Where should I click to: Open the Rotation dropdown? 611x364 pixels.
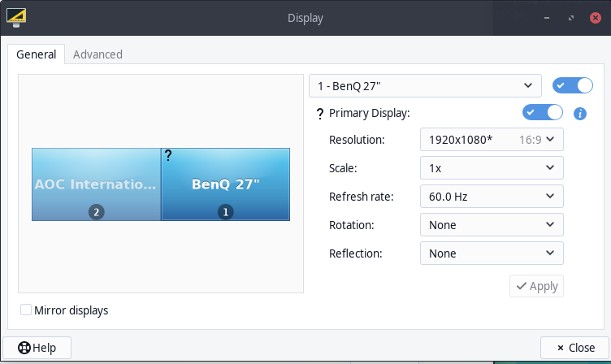pyautogui.click(x=492, y=225)
